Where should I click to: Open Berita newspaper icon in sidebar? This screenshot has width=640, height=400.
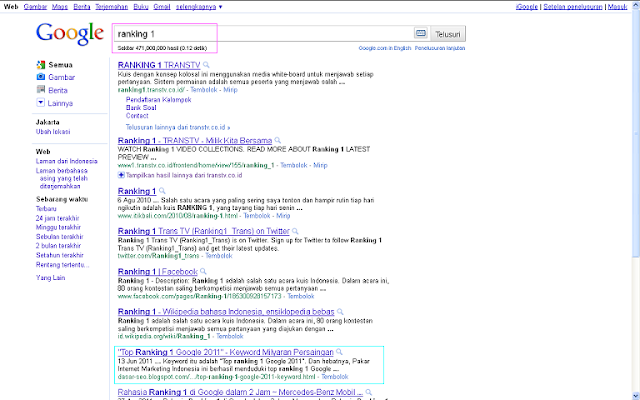pyautogui.click(x=40, y=89)
